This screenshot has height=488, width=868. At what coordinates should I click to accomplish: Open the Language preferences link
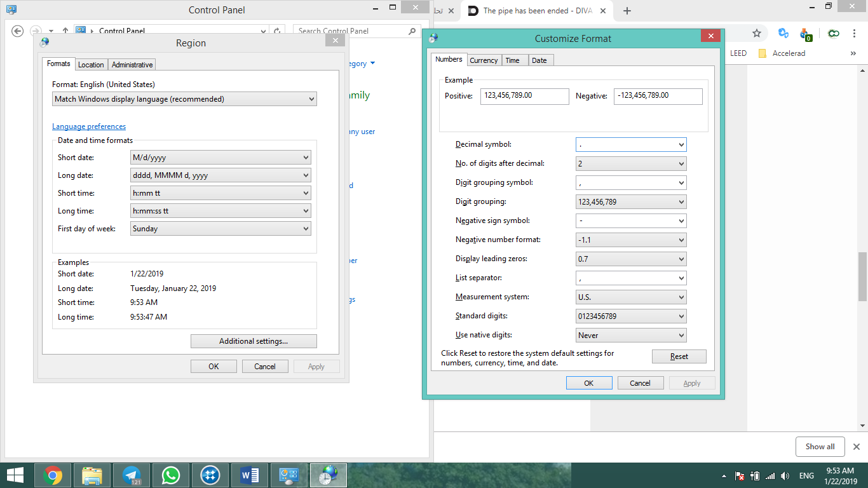[89, 126]
